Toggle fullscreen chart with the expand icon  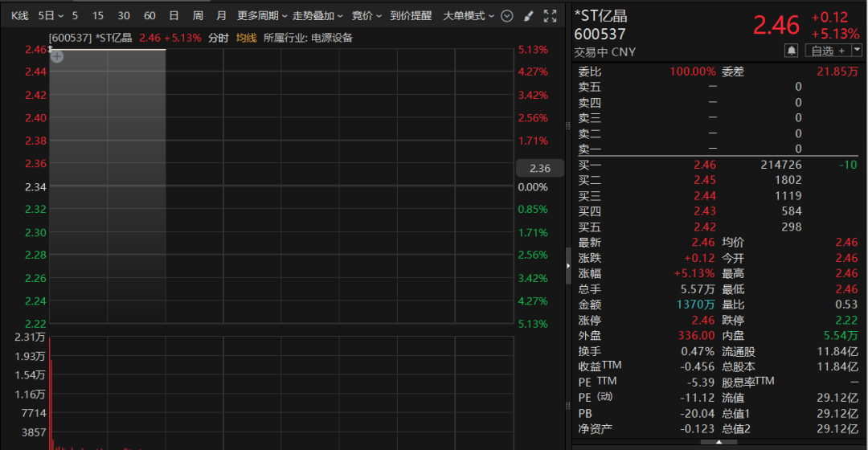[x=551, y=16]
